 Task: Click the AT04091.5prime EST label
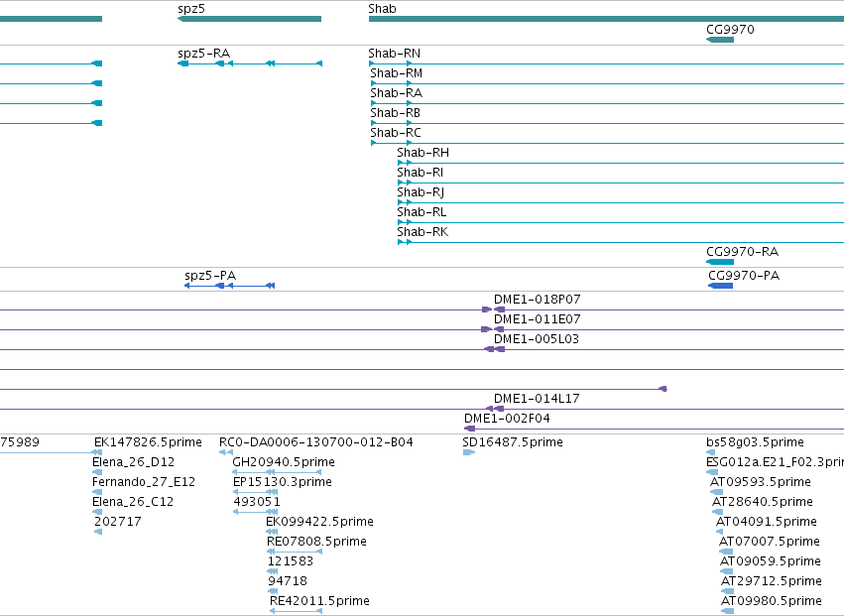(x=767, y=523)
